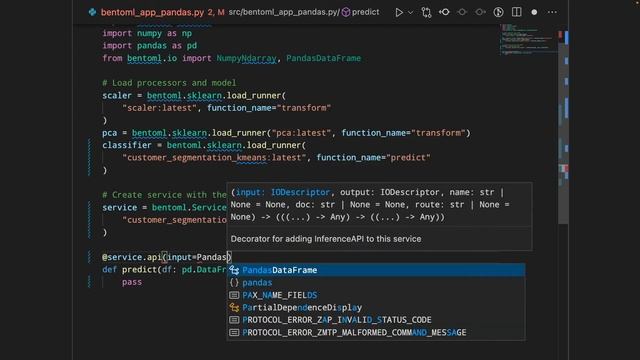
Task: Click the editor minimap code preview
Action: [x=528, y=39]
